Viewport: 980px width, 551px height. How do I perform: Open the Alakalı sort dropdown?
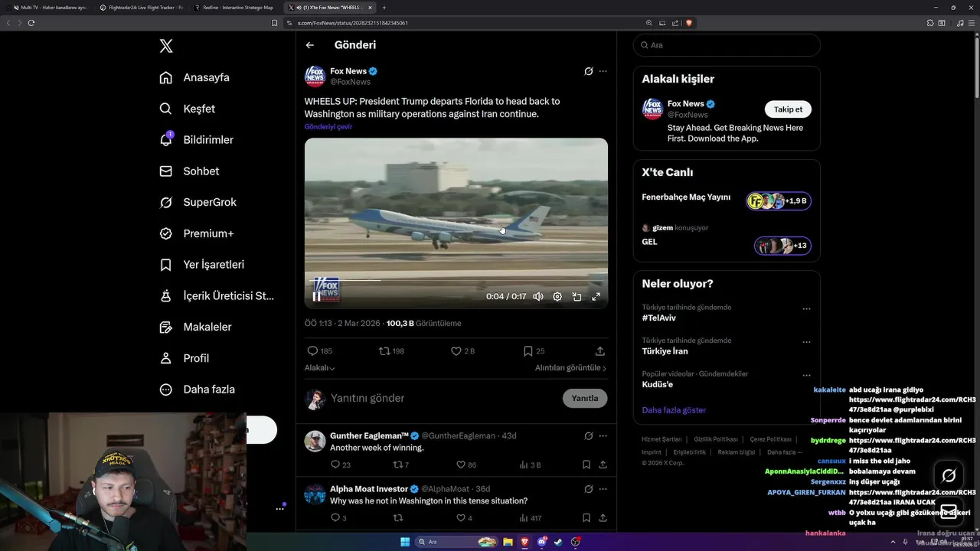click(320, 368)
